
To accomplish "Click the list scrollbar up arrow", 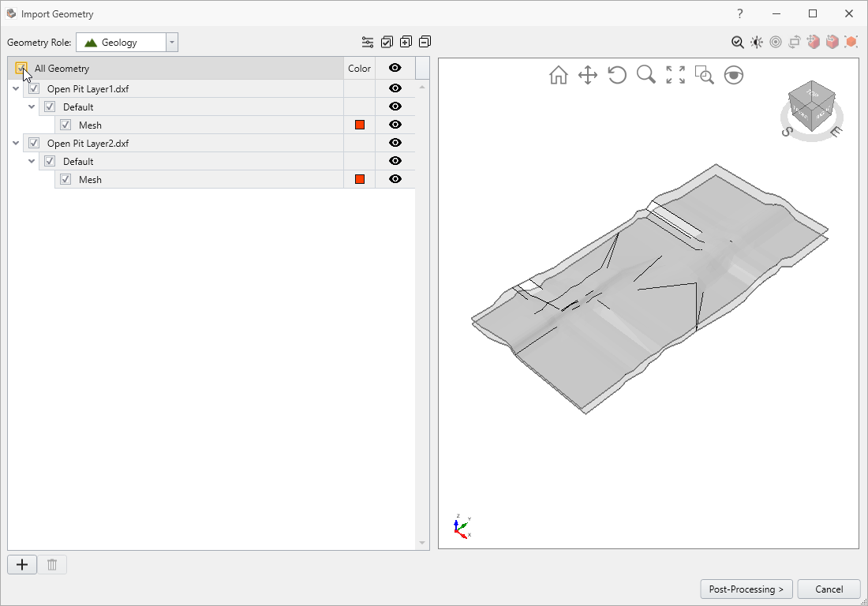I will (422, 87).
